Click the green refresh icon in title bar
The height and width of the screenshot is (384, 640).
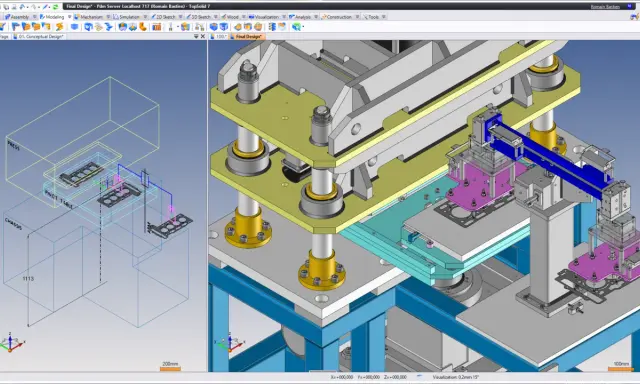coord(56,7)
